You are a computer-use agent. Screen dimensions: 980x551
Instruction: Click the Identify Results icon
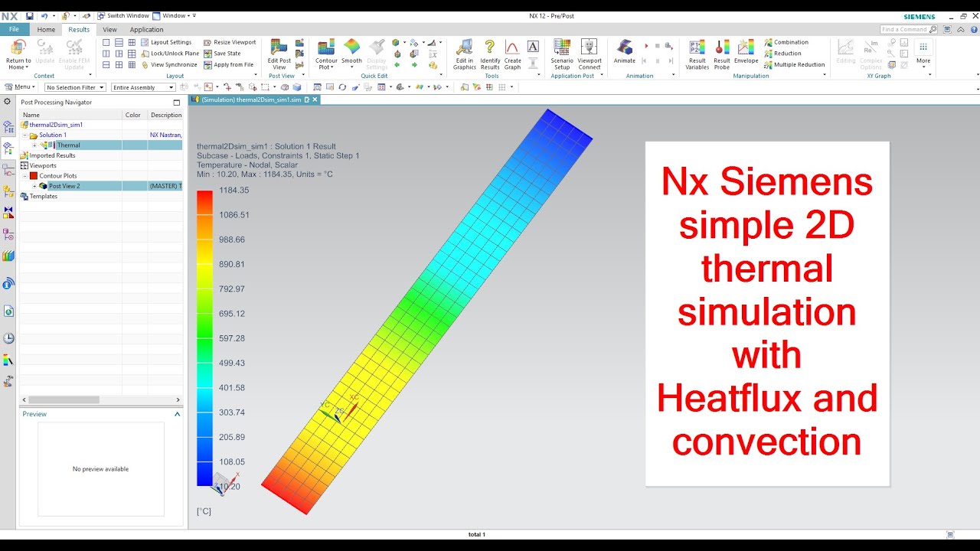tap(490, 47)
